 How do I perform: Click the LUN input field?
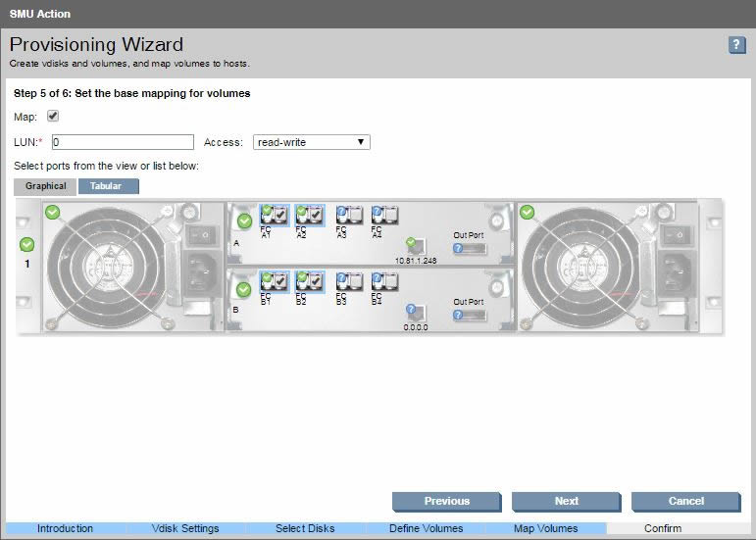pos(123,142)
